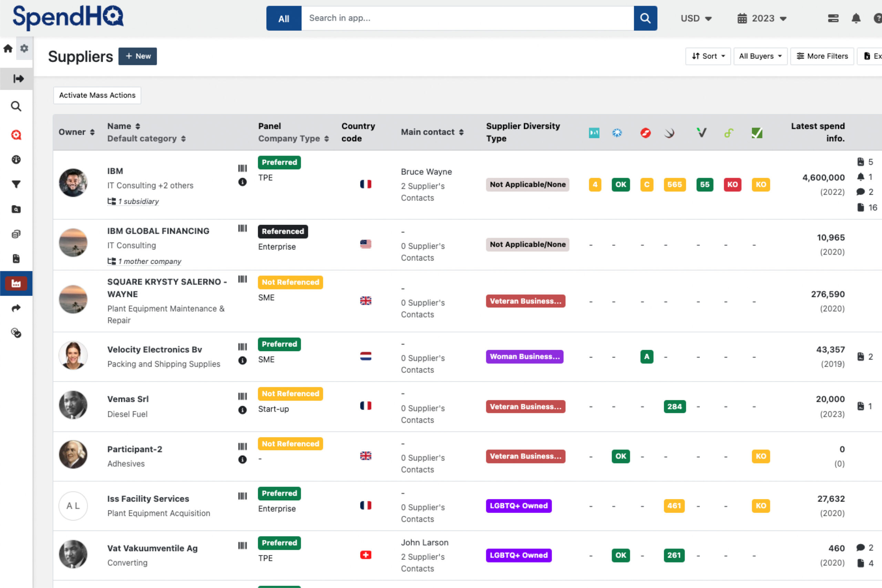Open the folder search sidebar icon
Viewport: 882px width, 588px height.
(x=16, y=209)
